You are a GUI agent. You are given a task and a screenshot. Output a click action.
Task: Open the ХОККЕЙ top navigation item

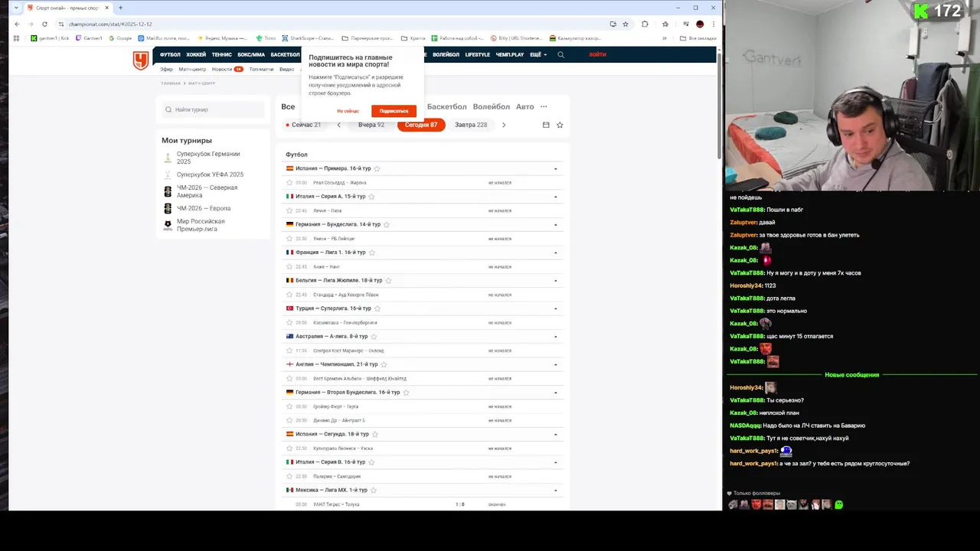tap(196, 54)
